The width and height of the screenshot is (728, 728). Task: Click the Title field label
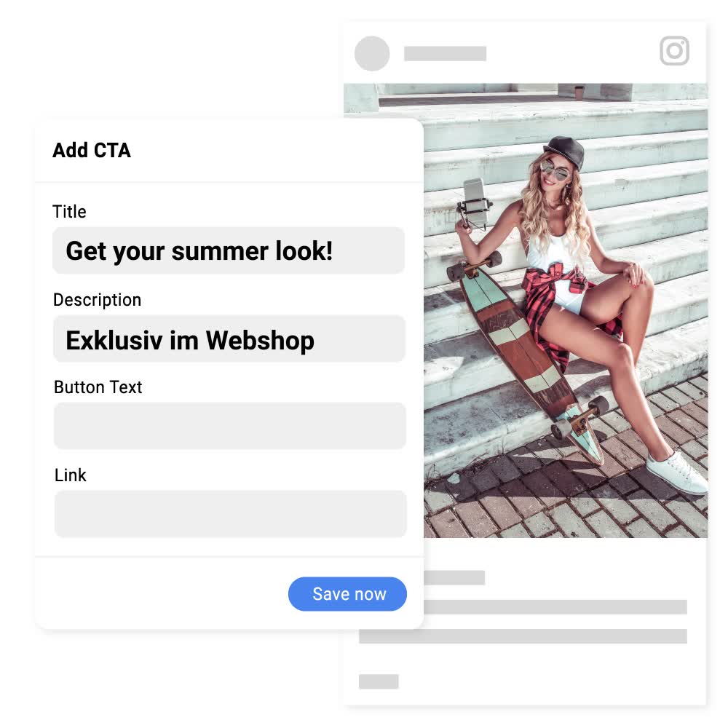click(x=69, y=212)
